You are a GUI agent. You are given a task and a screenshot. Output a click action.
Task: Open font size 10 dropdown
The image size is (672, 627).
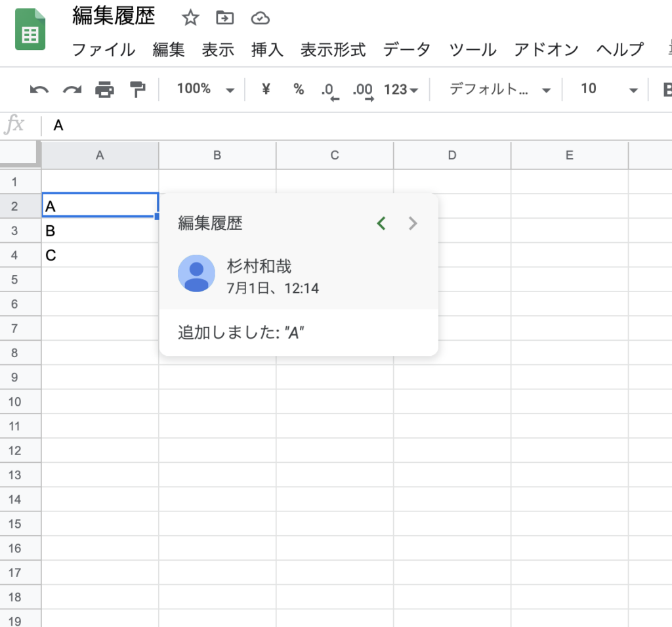609,89
